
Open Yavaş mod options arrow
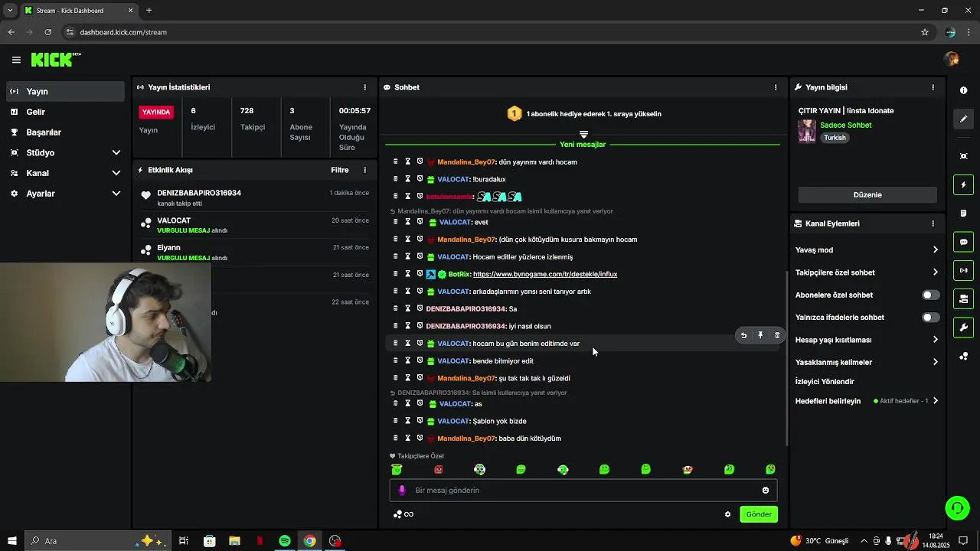pos(935,249)
